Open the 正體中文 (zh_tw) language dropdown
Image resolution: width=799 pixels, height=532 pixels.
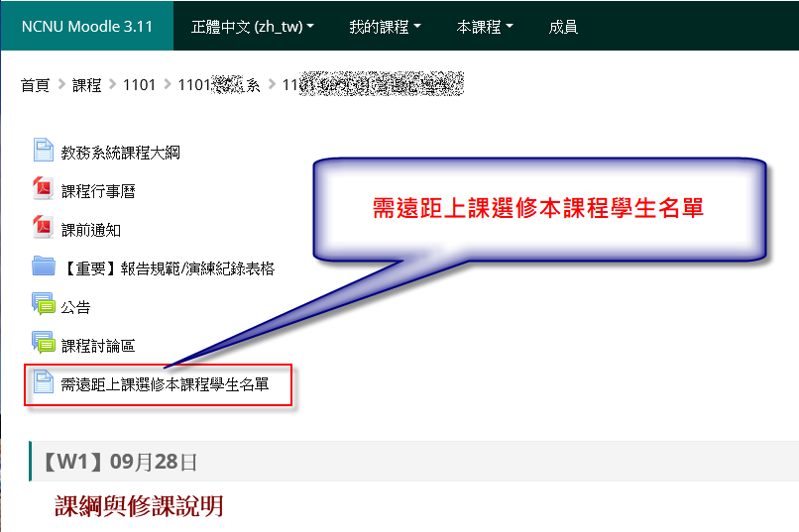(x=252, y=27)
